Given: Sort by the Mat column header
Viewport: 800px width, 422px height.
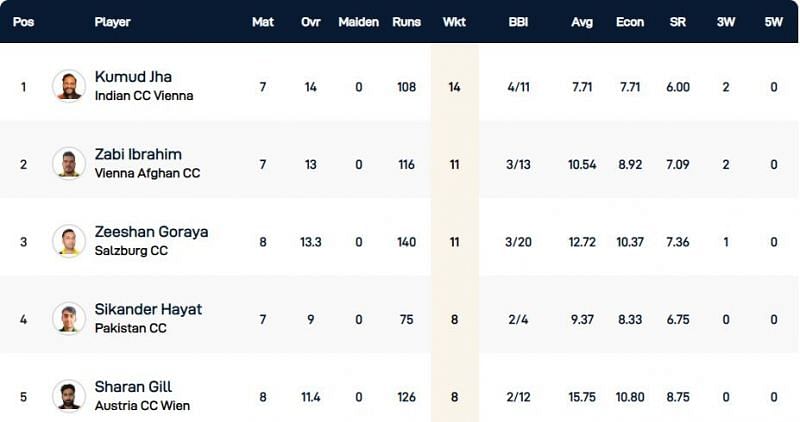Looking at the screenshot, I should coord(263,22).
